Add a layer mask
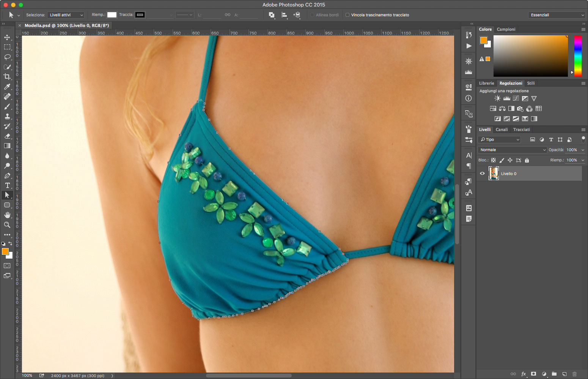 point(533,374)
